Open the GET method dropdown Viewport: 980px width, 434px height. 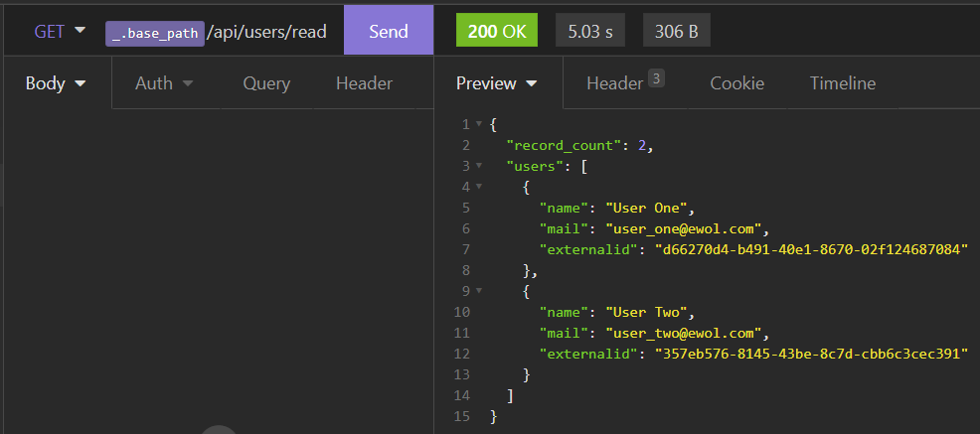(60, 31)
